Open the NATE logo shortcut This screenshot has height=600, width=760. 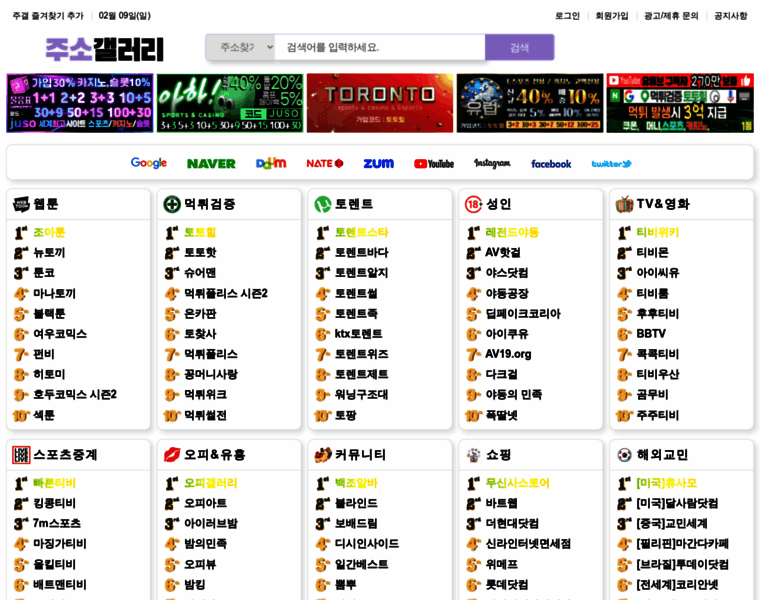click(x=325, y=163)
